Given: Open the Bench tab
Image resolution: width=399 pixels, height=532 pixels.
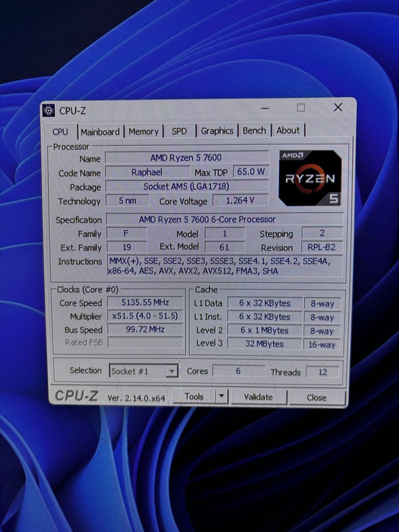Looking at the screenshot, I should tap(254, 130).
